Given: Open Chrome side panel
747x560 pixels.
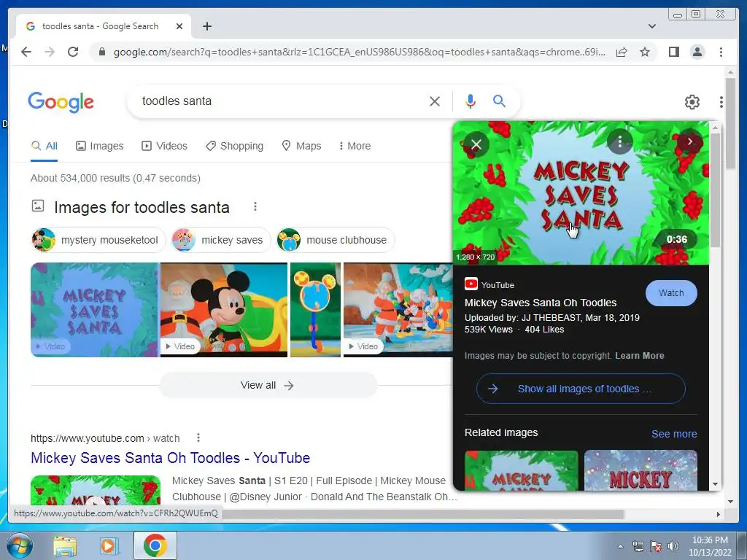Looking at the screenshot, I should point(673,52).
